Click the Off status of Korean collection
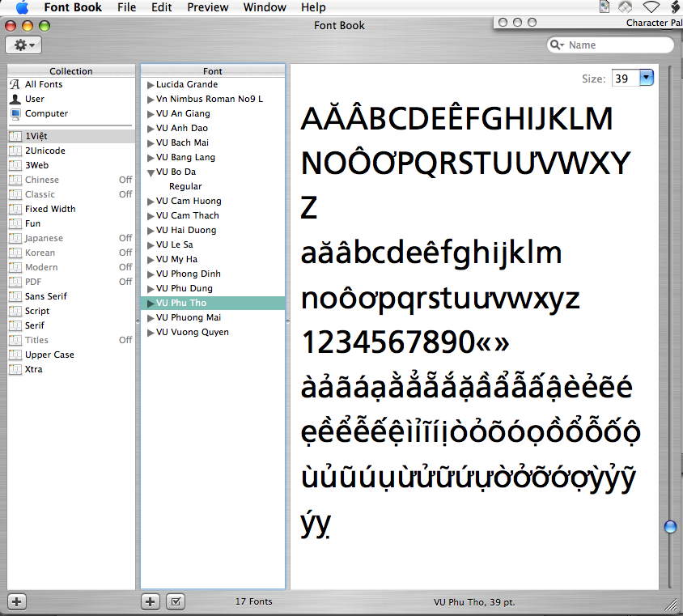 (x=125, y=253)
